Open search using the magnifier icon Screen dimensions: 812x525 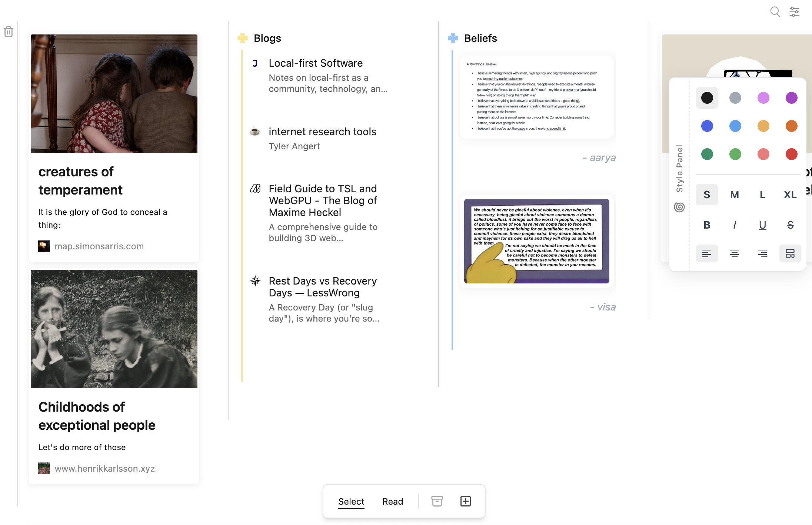[775, 11]
